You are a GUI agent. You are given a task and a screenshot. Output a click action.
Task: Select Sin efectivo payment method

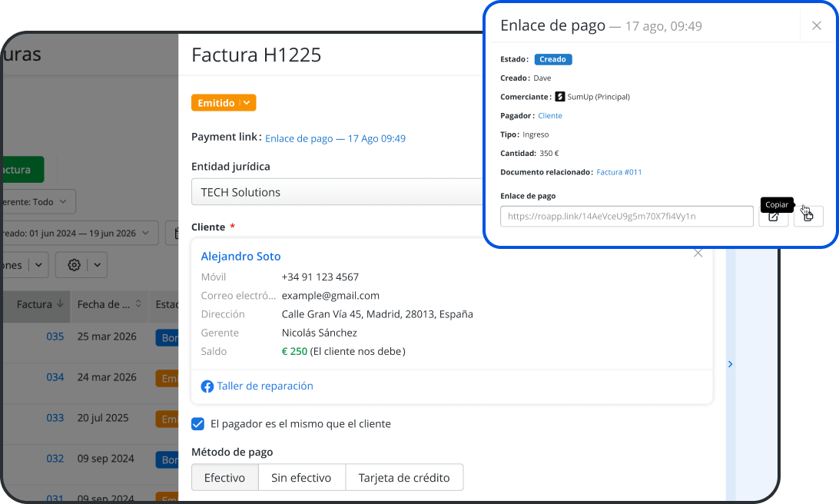[x=301, y=478]
